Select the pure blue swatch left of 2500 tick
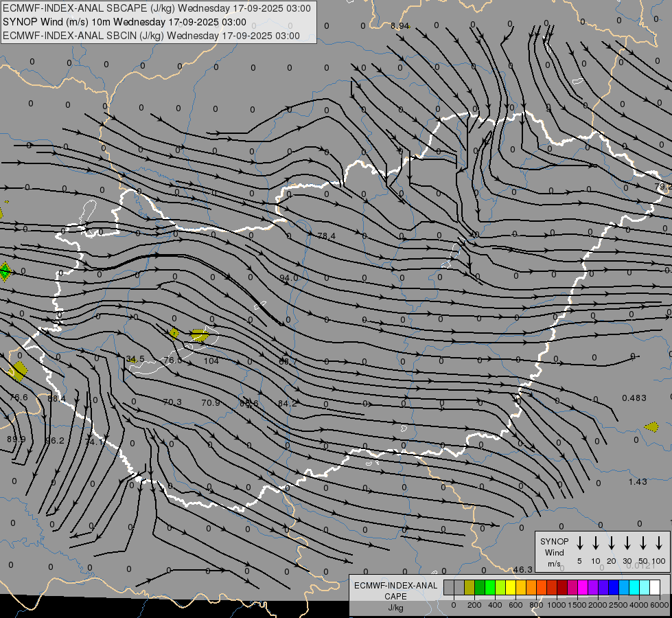The width and height of the screenshot is (672, 618). (613, 587)
